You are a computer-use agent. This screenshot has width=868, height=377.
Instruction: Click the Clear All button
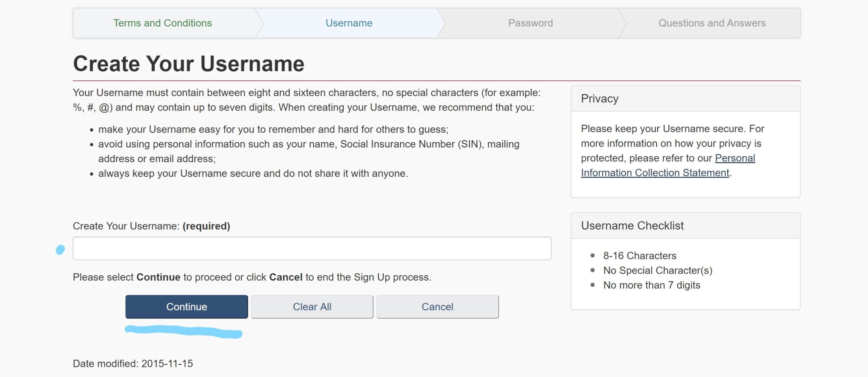(x=312, y=307)
